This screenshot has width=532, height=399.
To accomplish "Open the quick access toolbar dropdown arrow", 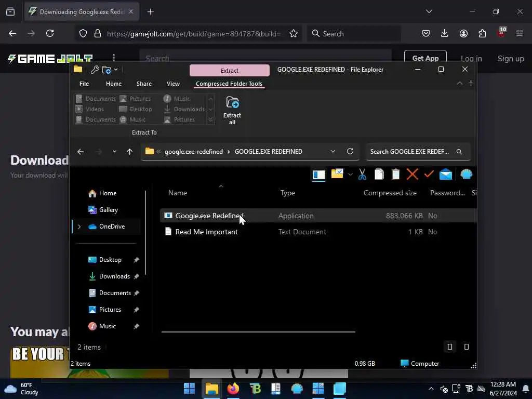I will tap(116, 70).
